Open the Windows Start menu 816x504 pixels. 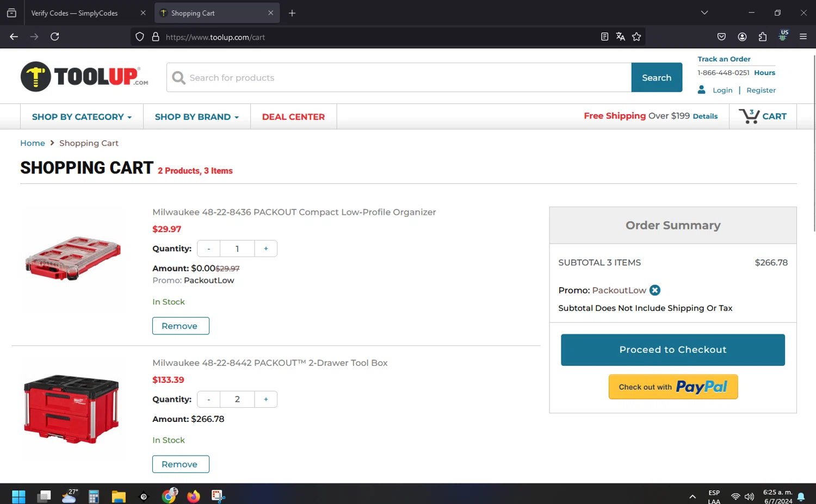[x=18, y=496]
